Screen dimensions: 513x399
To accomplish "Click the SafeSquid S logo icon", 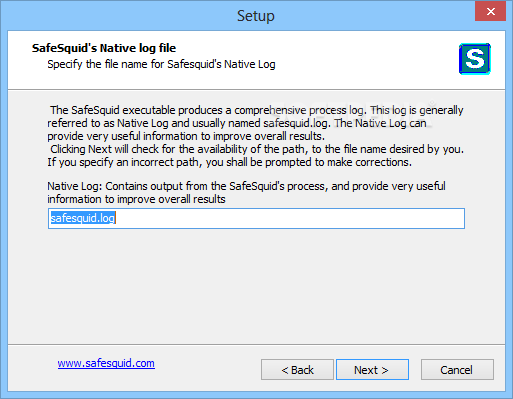I will tap(474, 59).
